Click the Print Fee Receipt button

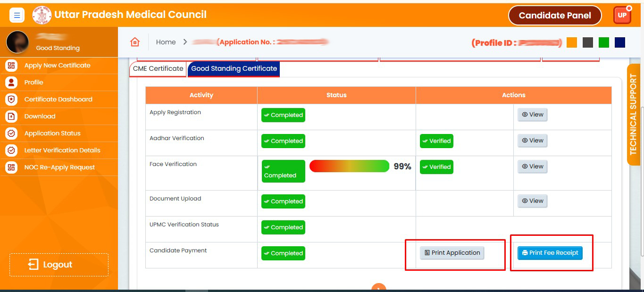550,253
